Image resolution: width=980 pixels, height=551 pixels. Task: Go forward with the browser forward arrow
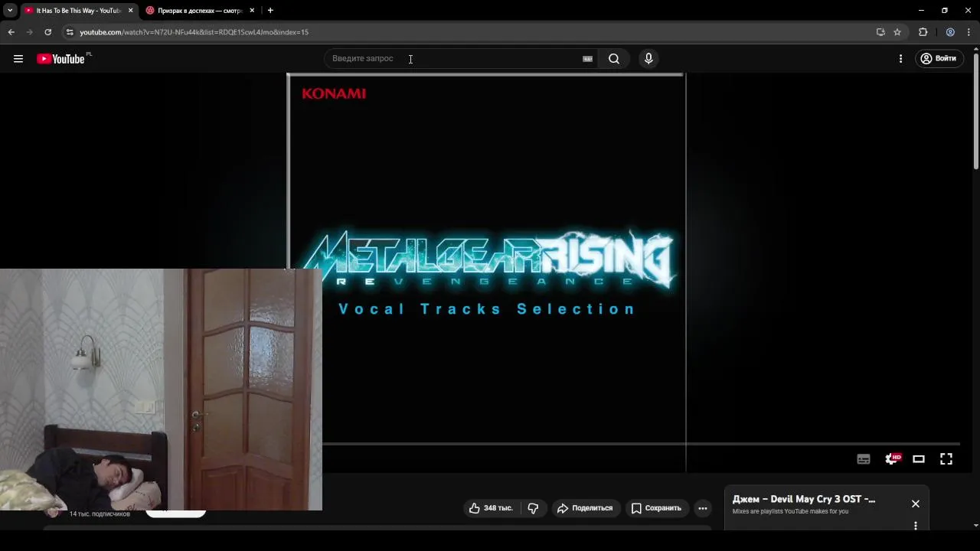29,32
